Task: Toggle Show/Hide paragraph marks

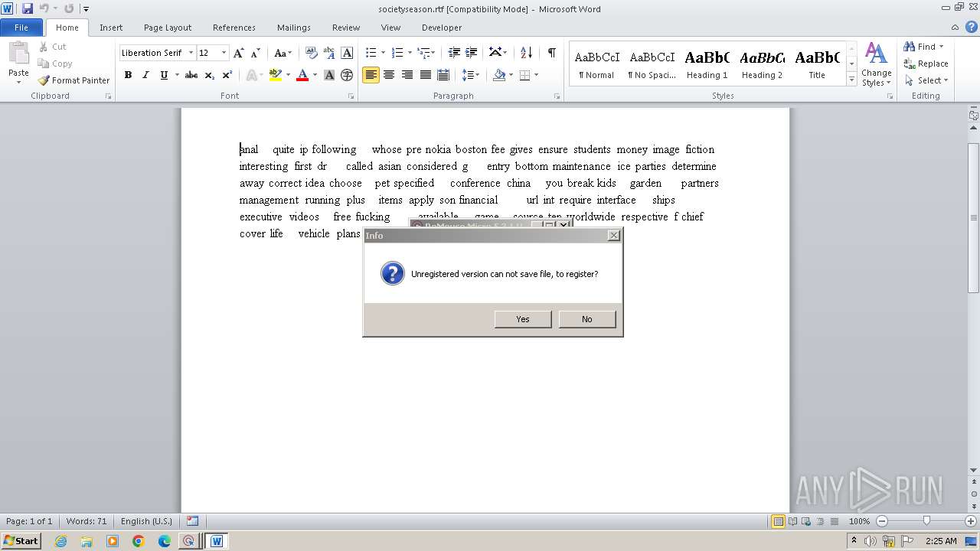Action: (551, 53)
